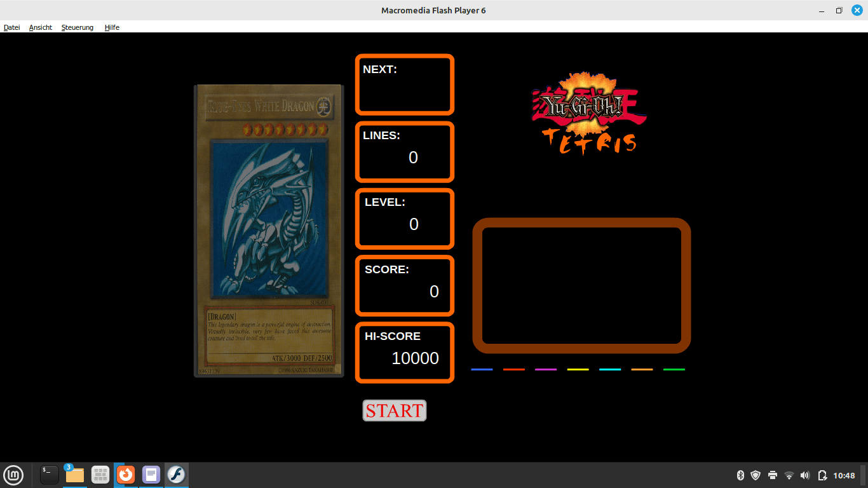Click the shield security tray icon
Screen dimensions: 868x488
pos(756,475)
